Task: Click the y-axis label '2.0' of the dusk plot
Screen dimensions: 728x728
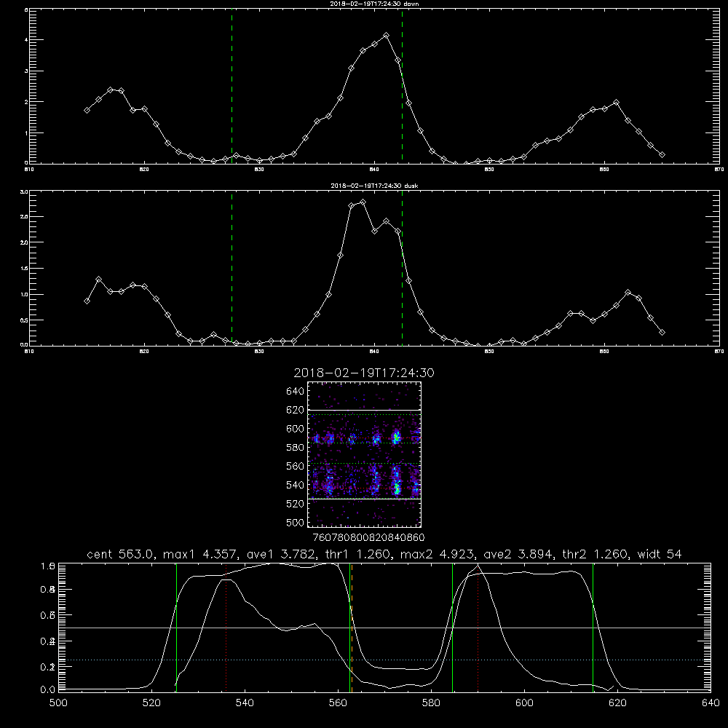Action: coord(25,242)
